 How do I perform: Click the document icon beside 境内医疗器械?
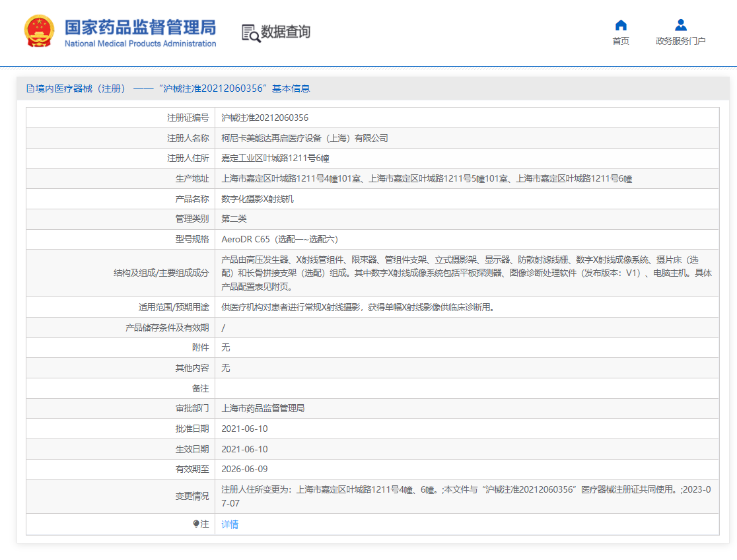(x=30, y=88)
